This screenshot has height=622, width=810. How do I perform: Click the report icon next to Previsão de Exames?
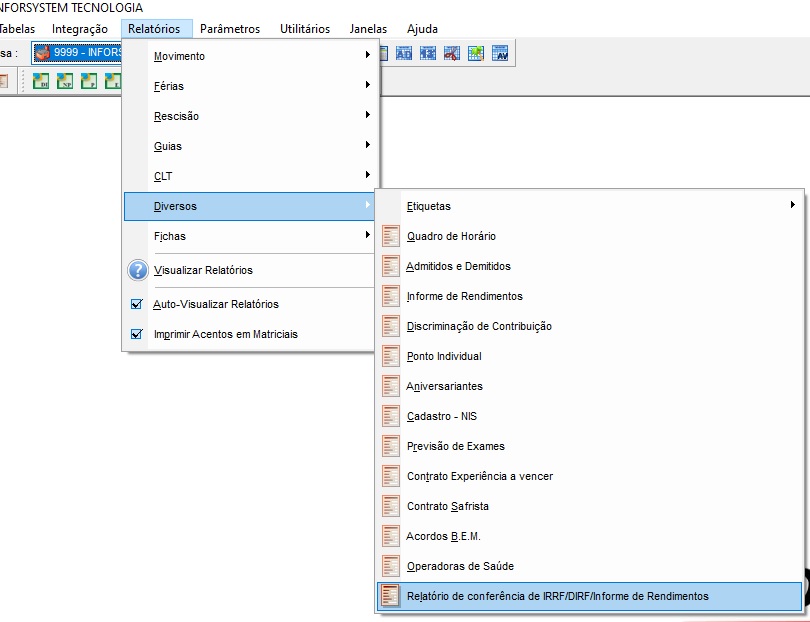pyautogui.click(x=391, y=446)
